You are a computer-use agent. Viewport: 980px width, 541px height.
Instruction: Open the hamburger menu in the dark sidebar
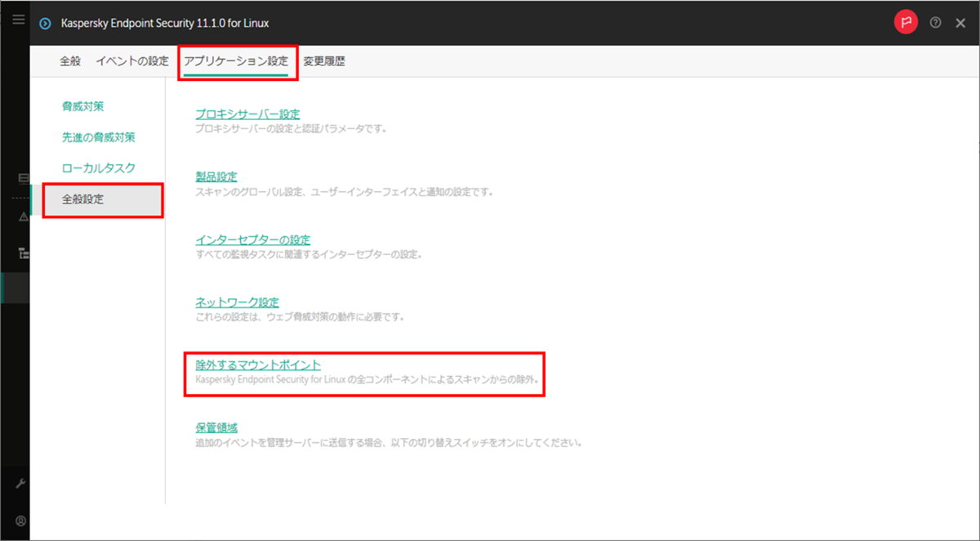tap(18, 20)
